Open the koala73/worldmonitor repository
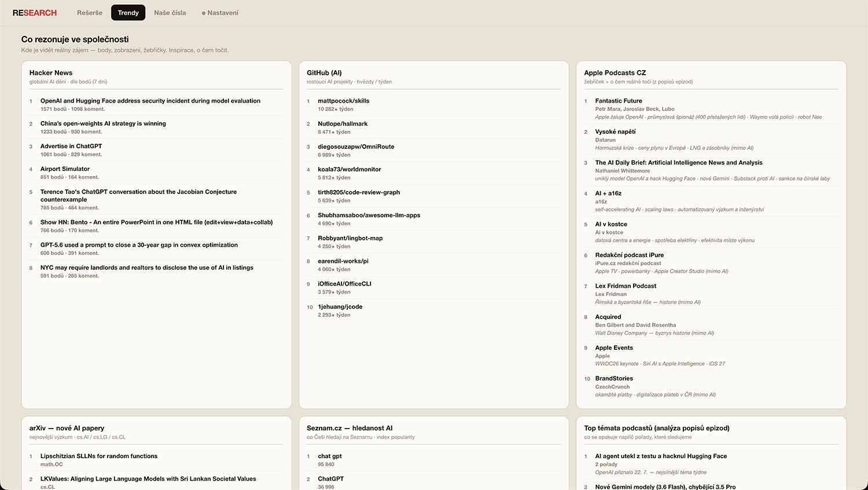This screenshot has height=490, width=868. click(350, 170)
